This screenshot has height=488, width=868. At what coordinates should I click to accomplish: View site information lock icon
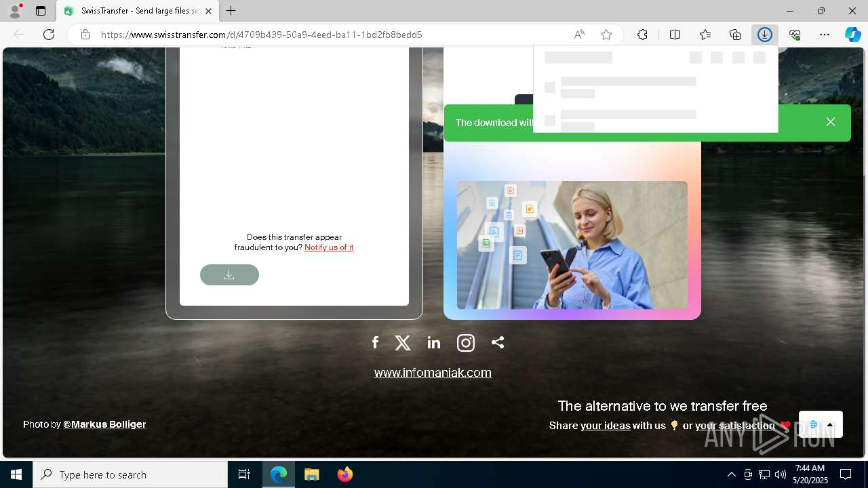tap(85, 35)
